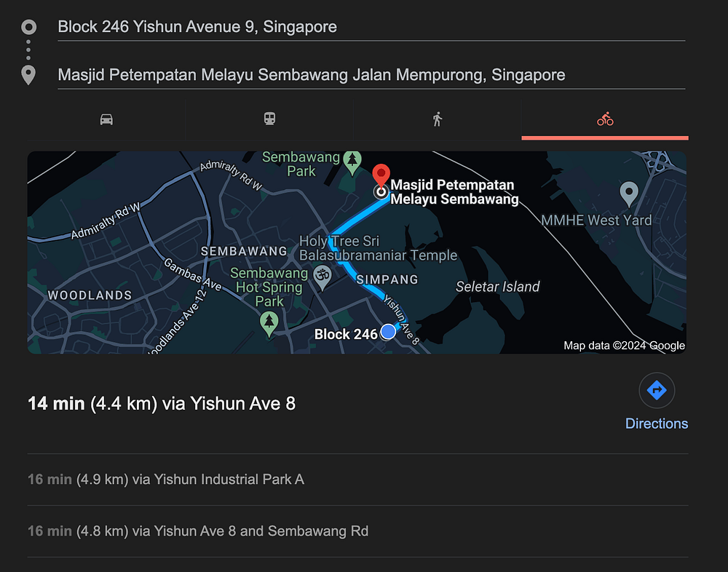Select the cycling mode bicycle icon
728x572 pixels.
coord(605,119)
